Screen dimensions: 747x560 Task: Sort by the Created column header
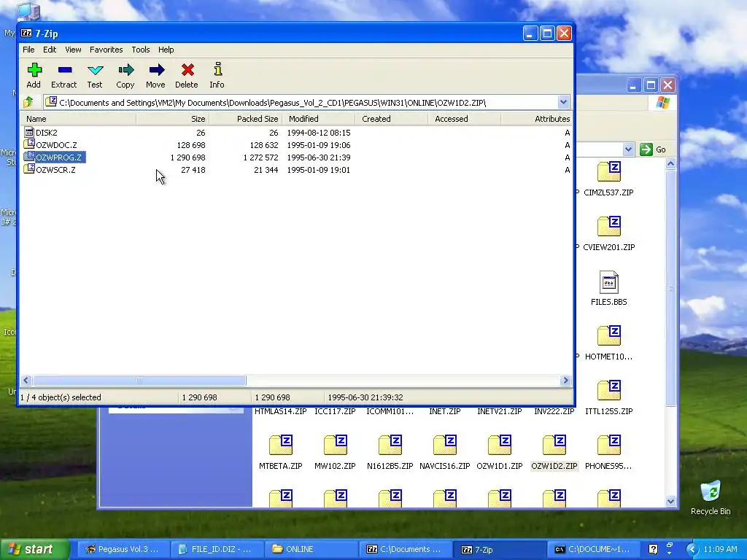(x=392, y=119)
